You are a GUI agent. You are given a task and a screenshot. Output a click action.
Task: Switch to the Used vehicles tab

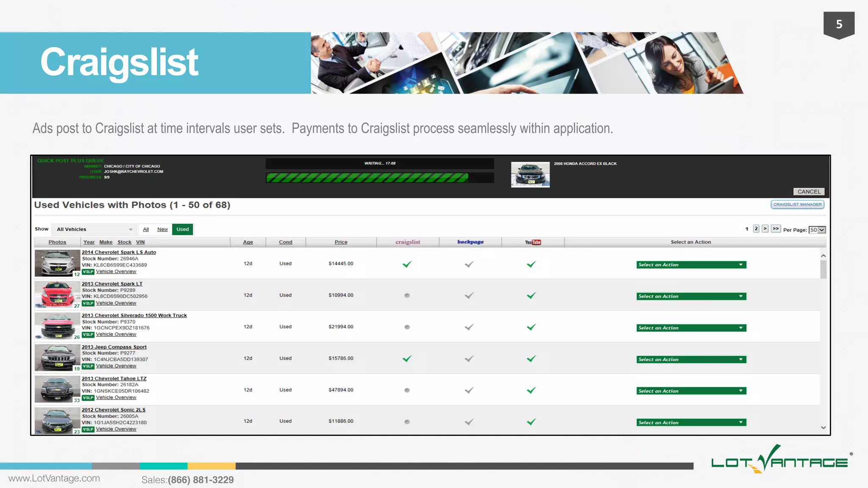pyautogui.click(x=183, y=229)
